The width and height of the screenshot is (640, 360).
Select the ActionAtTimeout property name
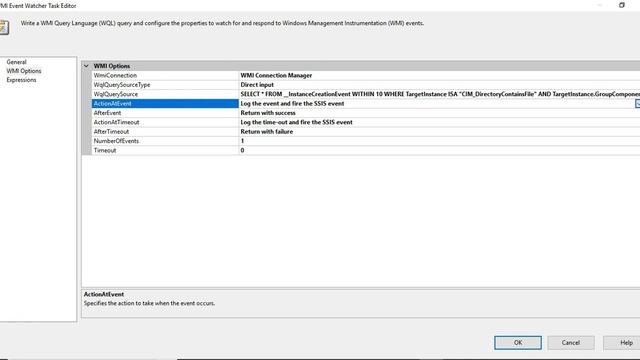(116, 122)
